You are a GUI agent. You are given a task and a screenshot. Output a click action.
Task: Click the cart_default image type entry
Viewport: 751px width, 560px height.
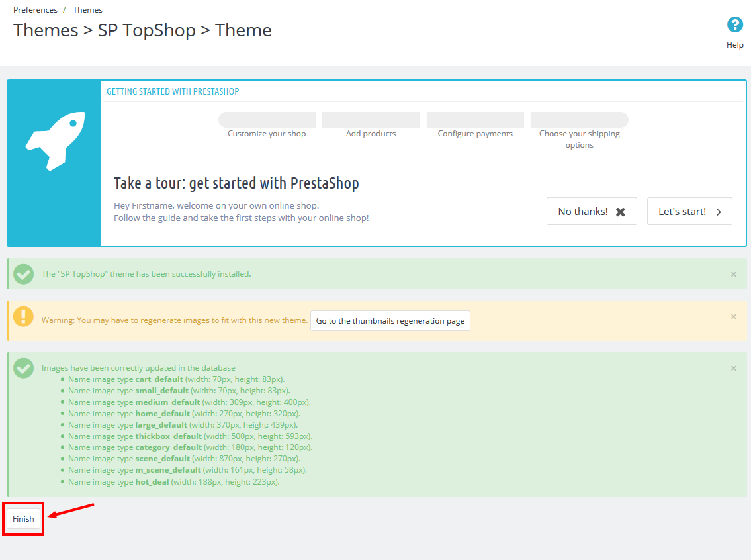tap(176, 379)
